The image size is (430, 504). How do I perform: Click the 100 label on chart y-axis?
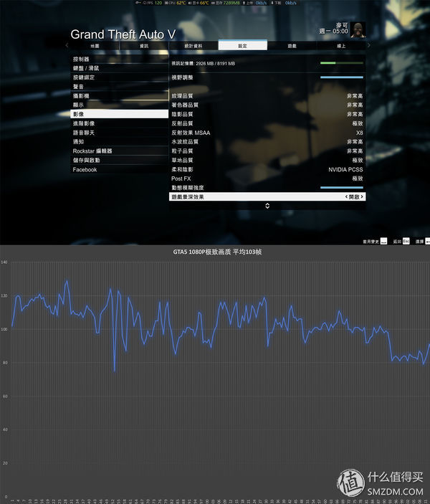click(4, 329)
